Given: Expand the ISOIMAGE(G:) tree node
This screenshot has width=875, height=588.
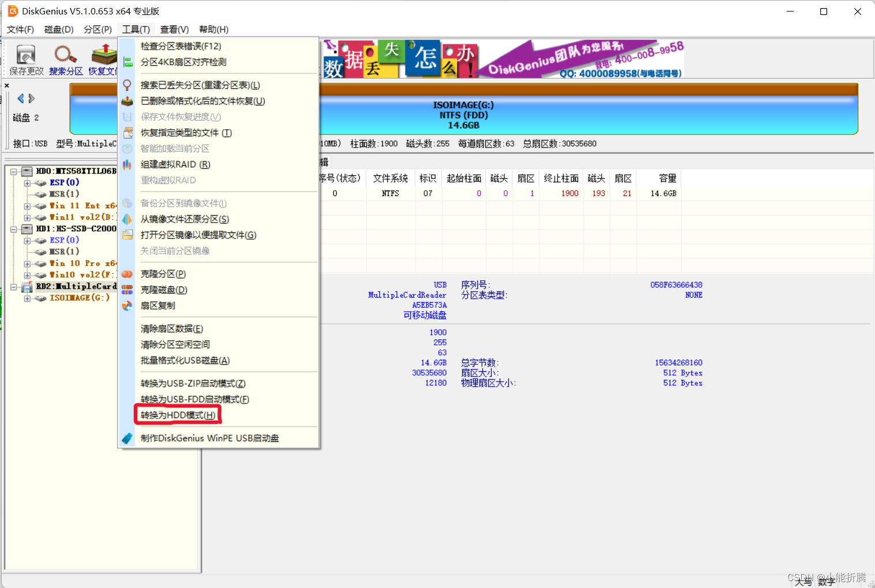Looking at the screenshot, I should pos(27,298).
